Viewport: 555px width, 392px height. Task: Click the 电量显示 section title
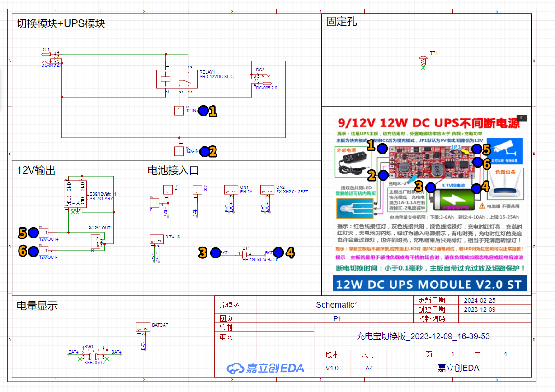coord(37,306)
